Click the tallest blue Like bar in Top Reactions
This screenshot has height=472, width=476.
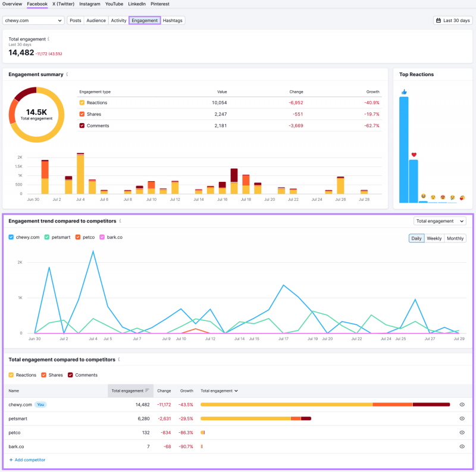click(x=404, y=150)
